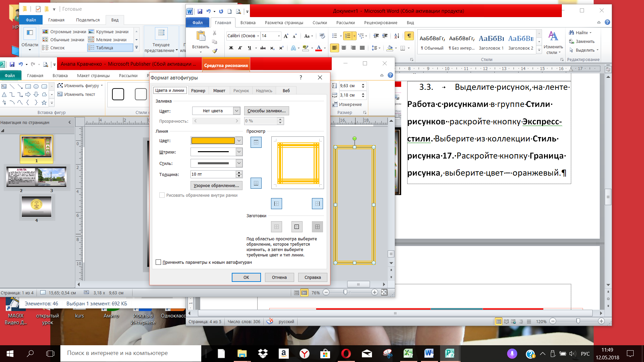Click the left border button under preview
This screenshot has height=362, width=644.
pyautogui.click(x=276, y=203)
